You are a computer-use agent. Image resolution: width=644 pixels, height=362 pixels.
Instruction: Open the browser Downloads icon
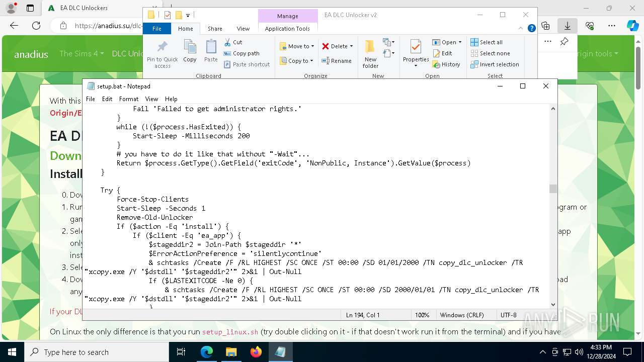pyautogui.click(x=568, y=26)
